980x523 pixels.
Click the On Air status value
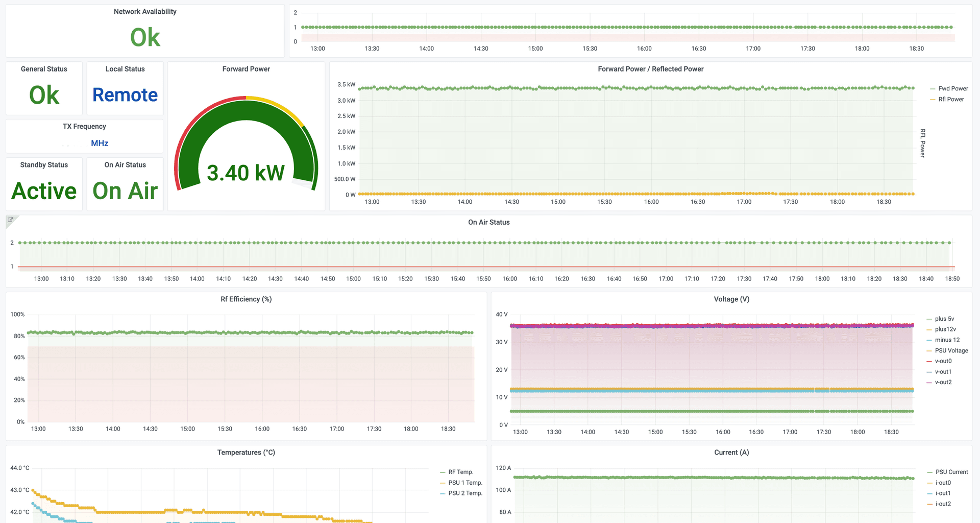coord(125,191)
